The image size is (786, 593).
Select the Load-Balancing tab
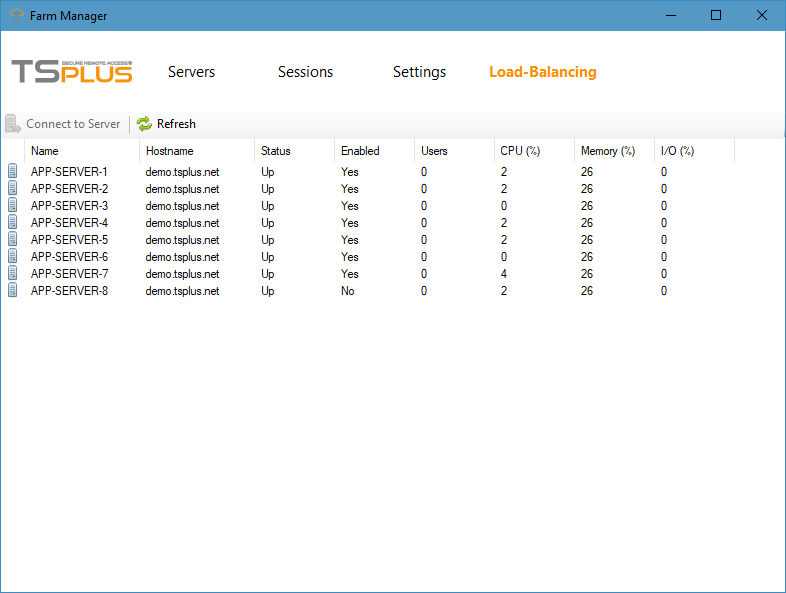click(542, 72)
